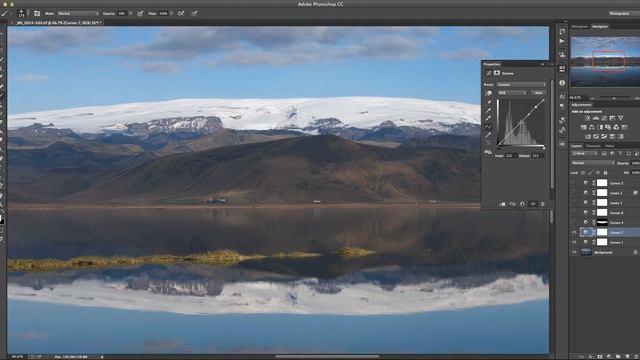The height and width of the screenshot is (360, 640).
Task: Add a Levels adjustment from Adjustments panel
Action: tap(596, 118)
